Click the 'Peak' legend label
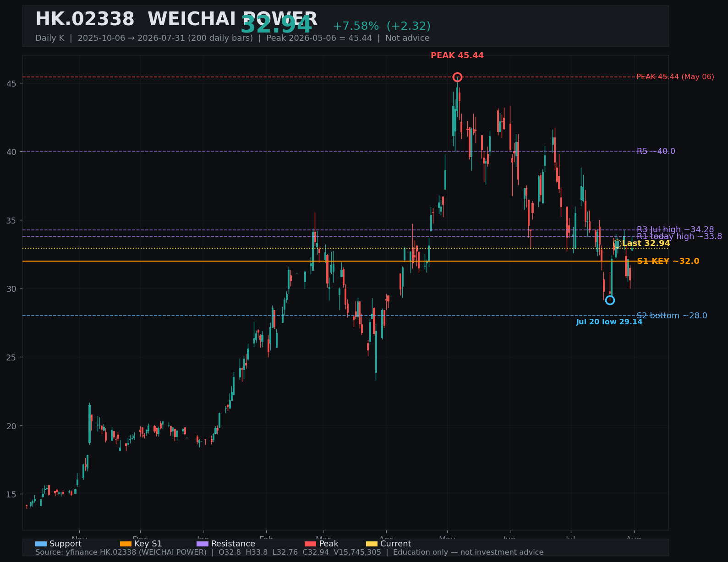 click(329, 544)
